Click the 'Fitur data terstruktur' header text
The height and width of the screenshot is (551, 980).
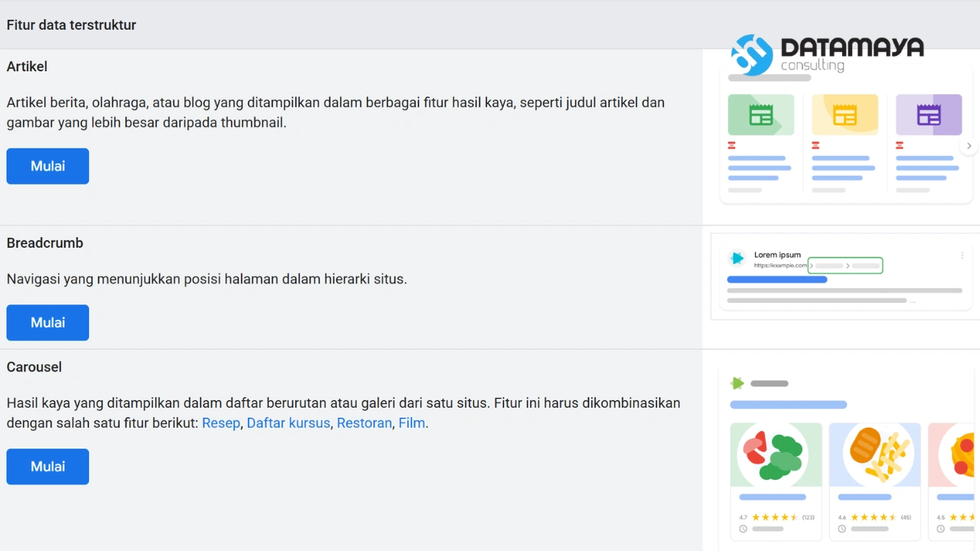click(71, 25)
